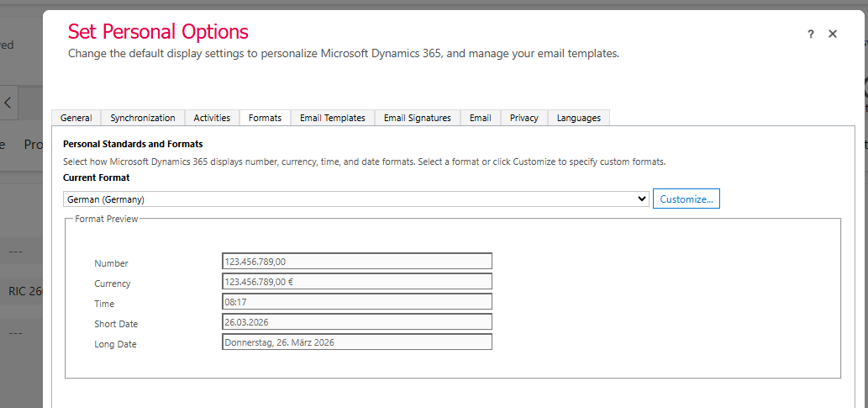Image resolution: width=868 pixels, height=408 pixels.
Task: Select the Time preview field showing 08:17
Action: pyautogui.click(x=357, y=302)
